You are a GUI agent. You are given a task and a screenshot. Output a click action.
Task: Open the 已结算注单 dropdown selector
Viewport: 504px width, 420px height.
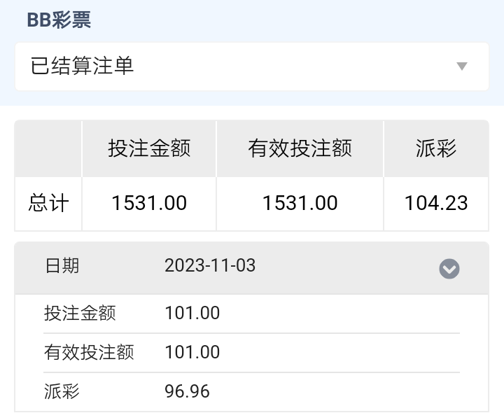(252, 66)
